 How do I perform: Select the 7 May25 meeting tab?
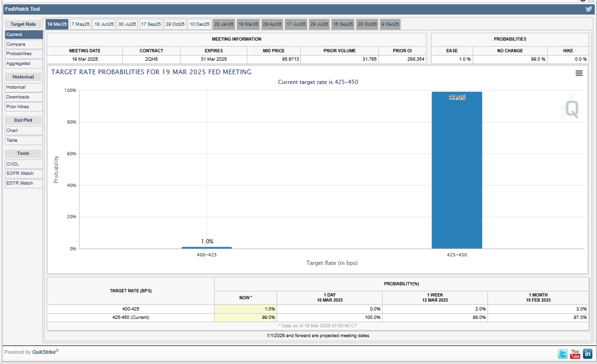click(x=80, y=24)
